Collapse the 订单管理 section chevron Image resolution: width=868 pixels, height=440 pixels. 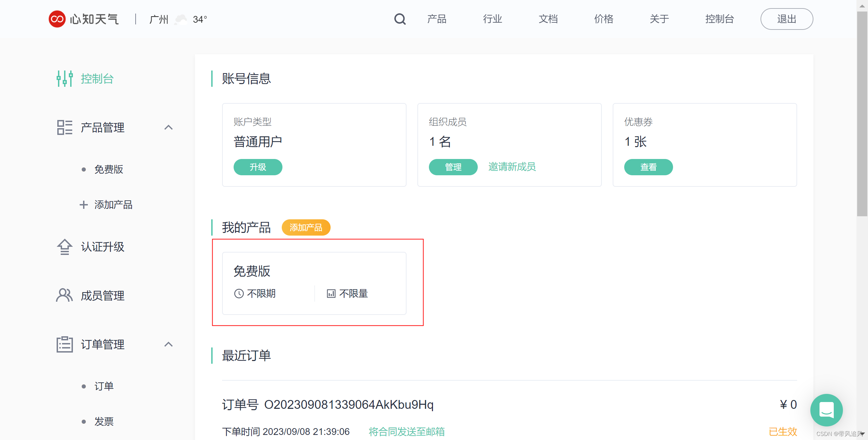(x=169, y=344)
